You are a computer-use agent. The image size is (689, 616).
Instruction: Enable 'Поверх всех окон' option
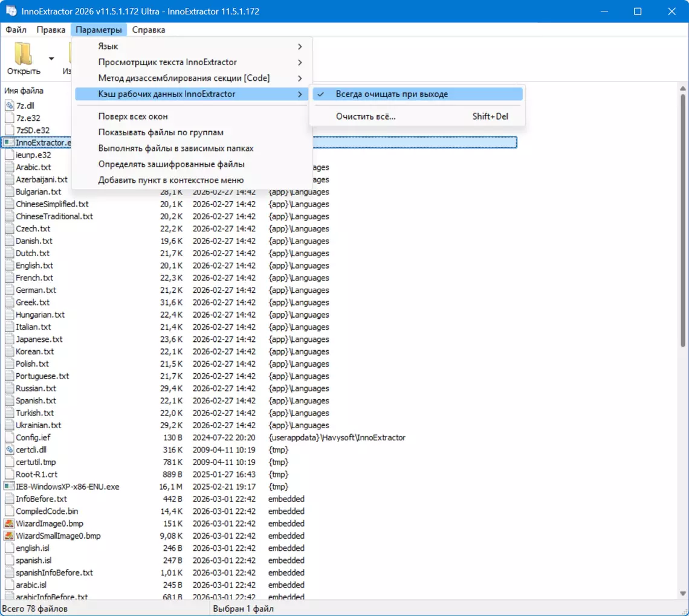(133, 117)
